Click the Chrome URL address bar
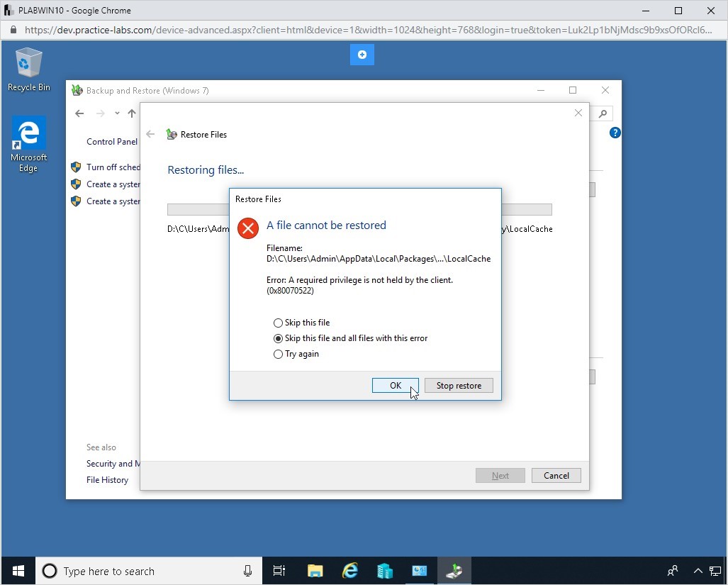This screenshot has width=728, height=585. (x=368, y=30)
